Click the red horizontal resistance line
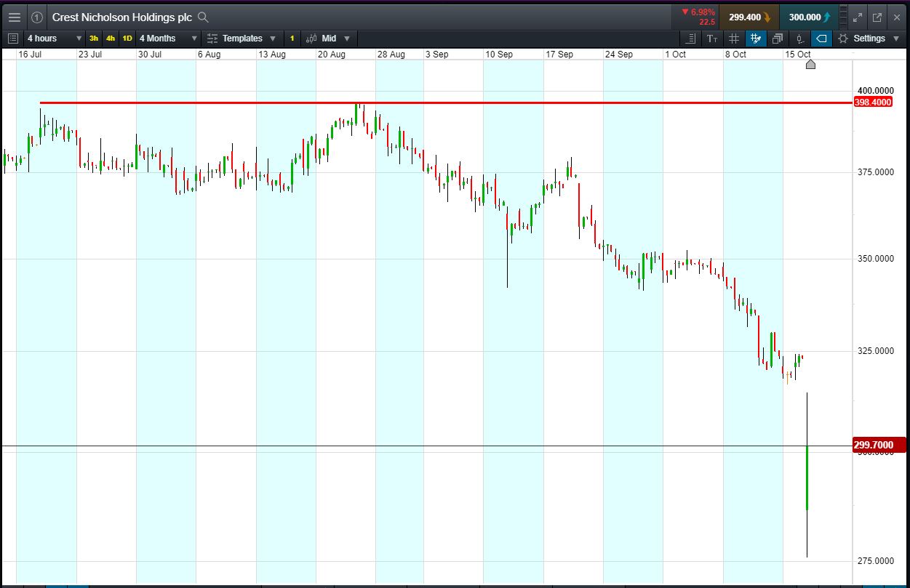910x588 pixels. coord(445,102)
